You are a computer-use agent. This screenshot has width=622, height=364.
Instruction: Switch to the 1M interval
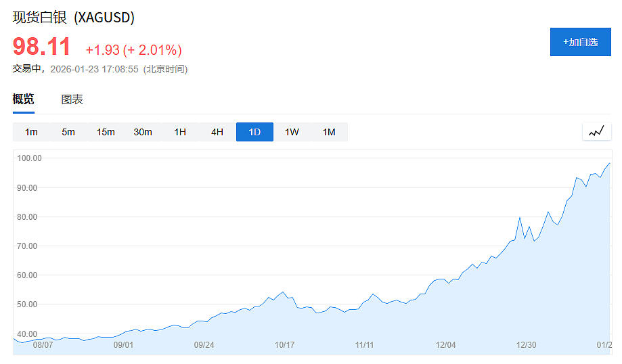coord(329,132)
